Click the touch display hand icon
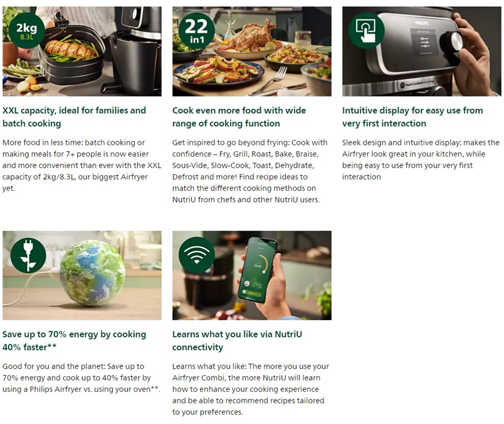The width and height of the screenshot is (504, 424). (366, 31)
